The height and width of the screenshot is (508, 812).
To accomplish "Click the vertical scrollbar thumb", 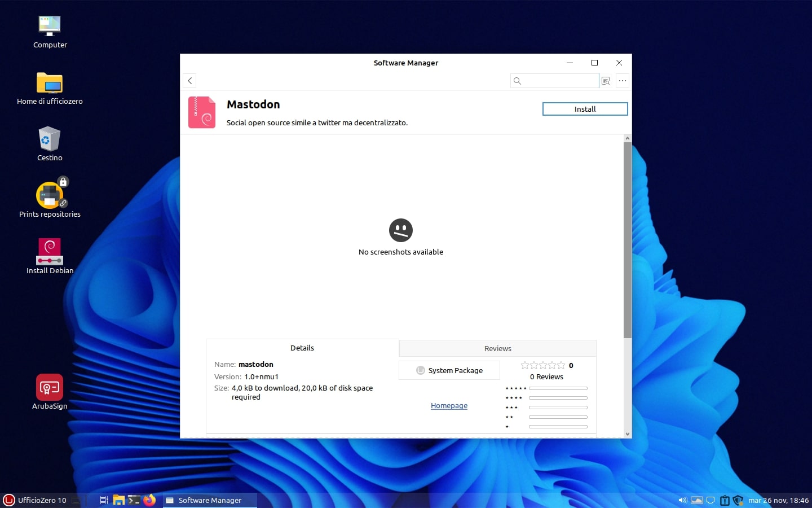I will (x=628, y=240).
